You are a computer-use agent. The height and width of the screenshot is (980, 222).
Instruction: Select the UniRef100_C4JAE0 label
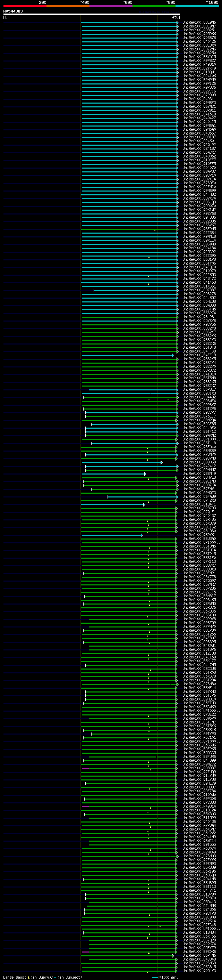point(199,428)
